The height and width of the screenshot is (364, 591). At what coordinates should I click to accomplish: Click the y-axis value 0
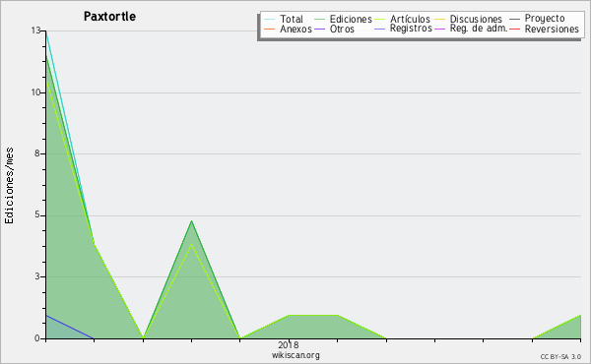click(x=37, y=338)
